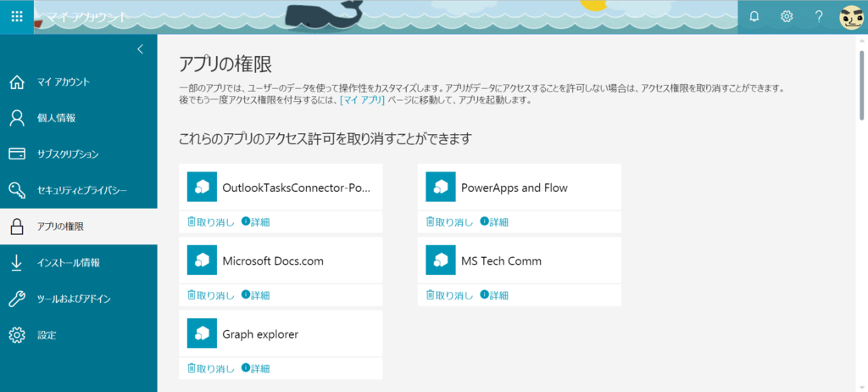Screen dimensions: 868x392
Task: Click the PowerApps and Flow app name
Action: [x=515, y=188]
